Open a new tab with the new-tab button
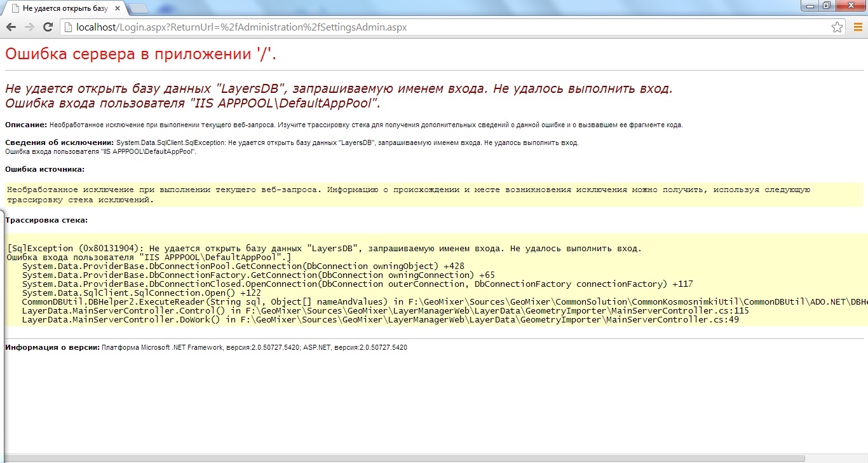 [x=139, y=8]
